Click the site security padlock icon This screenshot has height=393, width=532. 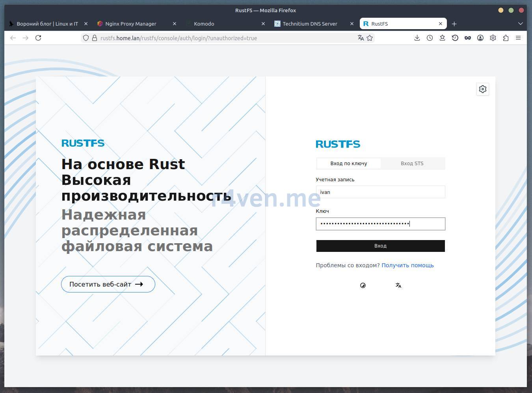point(95,38)
